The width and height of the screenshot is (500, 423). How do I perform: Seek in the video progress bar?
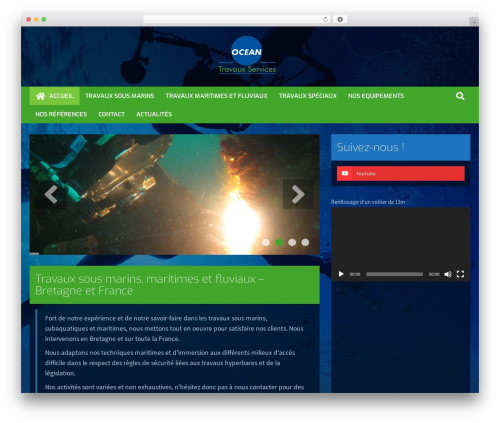[394, 274]
